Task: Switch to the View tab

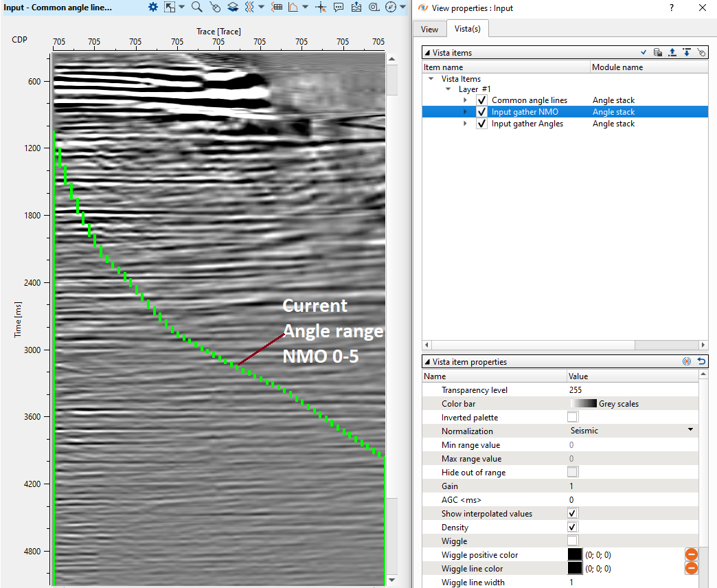Action: tap(429, 29)
